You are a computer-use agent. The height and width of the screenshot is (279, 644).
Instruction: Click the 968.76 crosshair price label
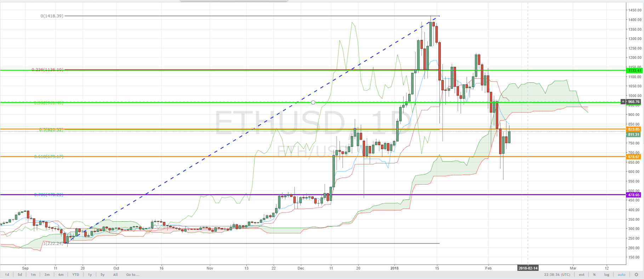(634, 102)
